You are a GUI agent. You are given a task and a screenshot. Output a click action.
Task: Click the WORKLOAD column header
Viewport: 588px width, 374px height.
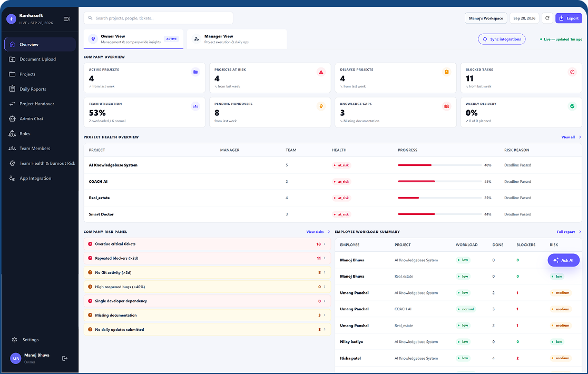point(466,245)
